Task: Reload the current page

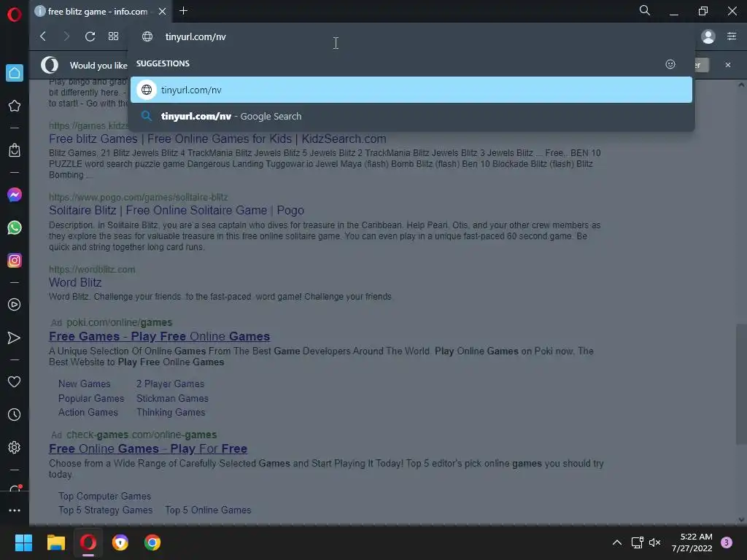Action: 90,36
